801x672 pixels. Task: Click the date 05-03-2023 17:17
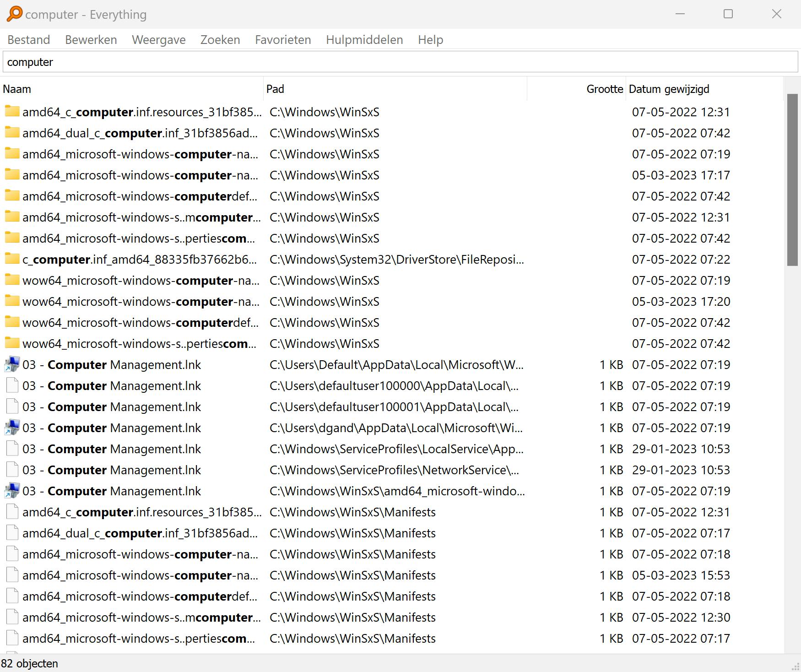[x=681, y=175]
